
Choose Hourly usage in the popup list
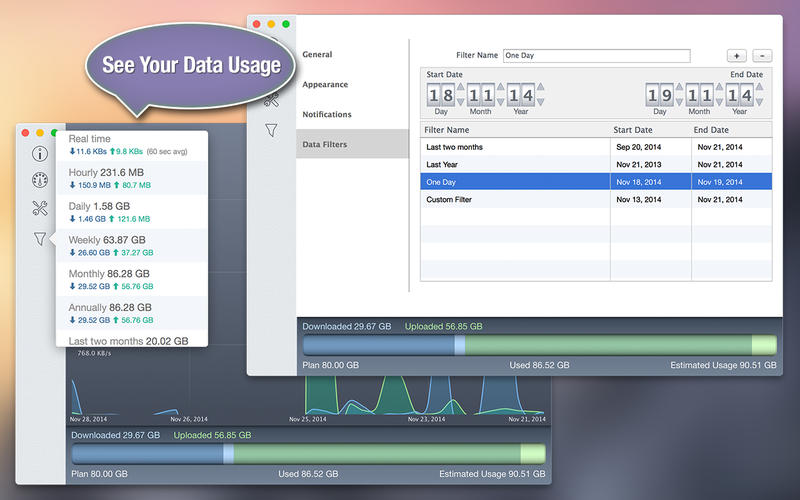(x=132, y=179)
